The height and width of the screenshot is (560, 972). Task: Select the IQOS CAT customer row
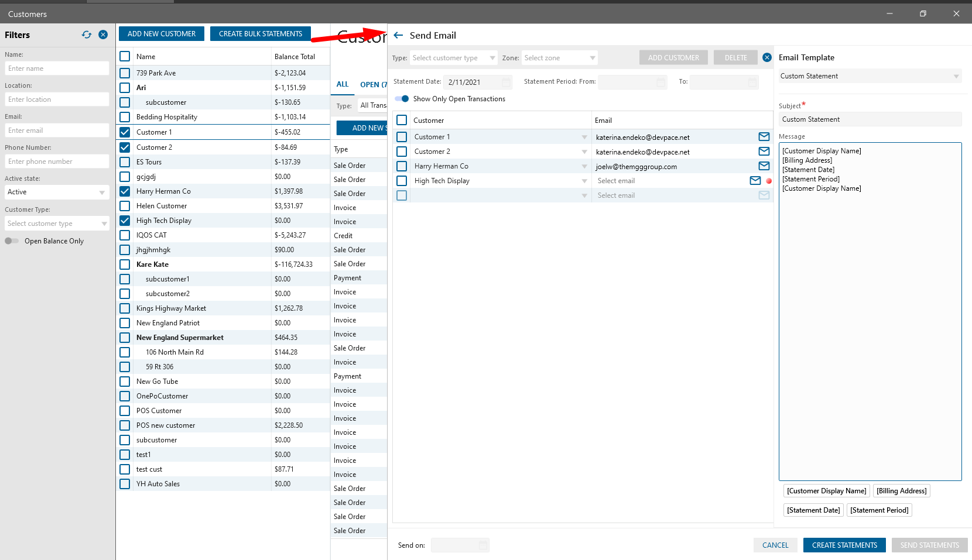tap(223, 235)
